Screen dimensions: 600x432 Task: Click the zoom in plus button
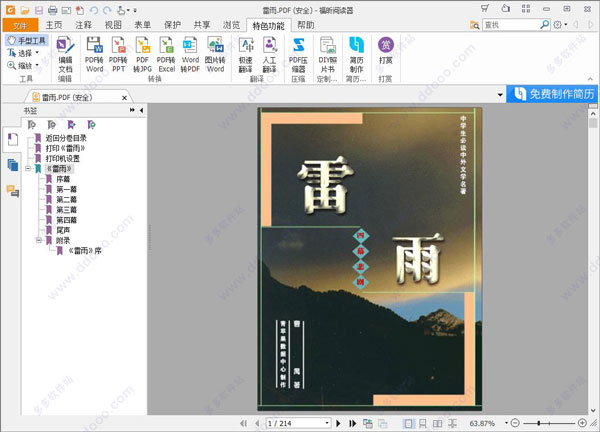click(x=582, y=423)
